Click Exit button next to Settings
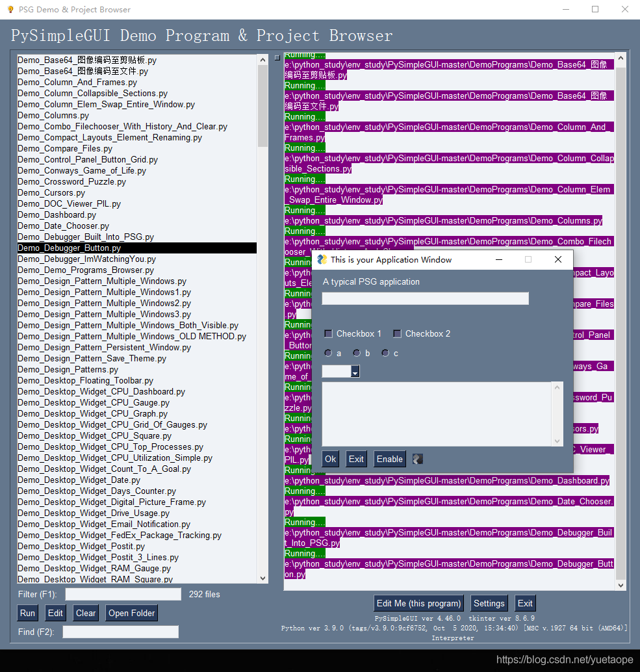 tap(525, 603)
